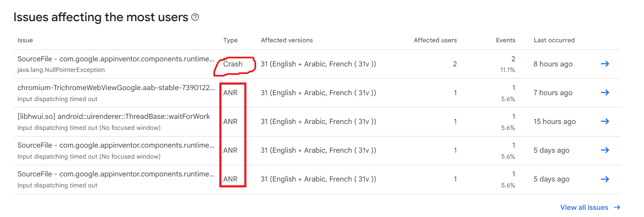This screenshot has height=217, width=644.
Task: Click the 8 hours ago timestamp
Action: (553, 64)
